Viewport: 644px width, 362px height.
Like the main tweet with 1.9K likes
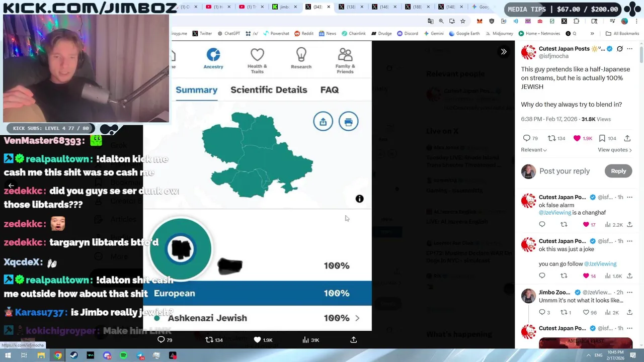577,138
